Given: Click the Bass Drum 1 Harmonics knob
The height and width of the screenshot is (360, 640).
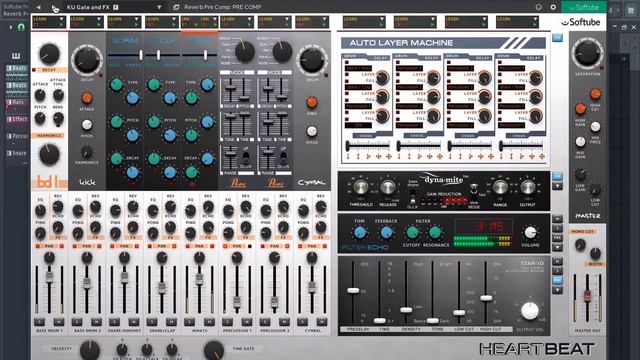Looking at the screenshot, I should pos(49,155).
